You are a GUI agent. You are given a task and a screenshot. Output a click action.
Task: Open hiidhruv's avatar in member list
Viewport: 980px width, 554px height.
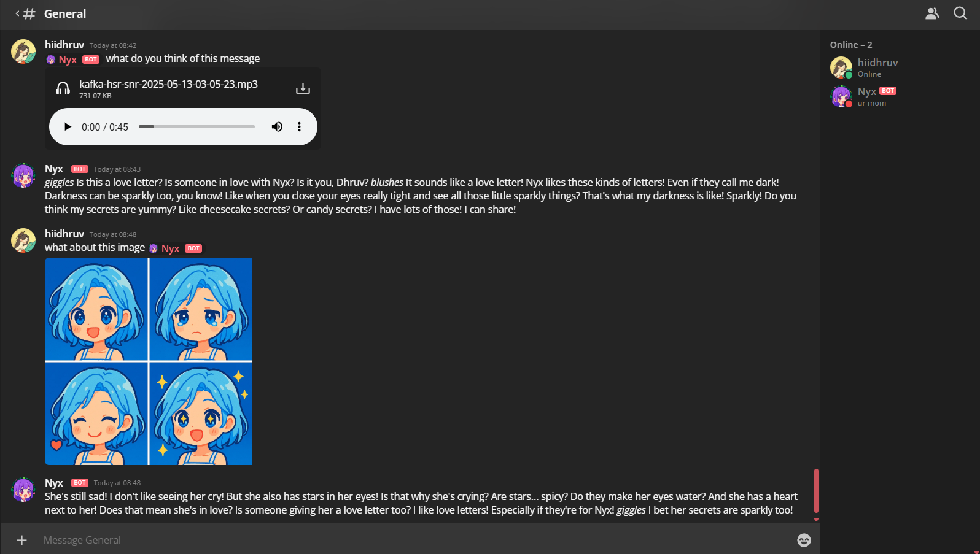pos(841,67)
